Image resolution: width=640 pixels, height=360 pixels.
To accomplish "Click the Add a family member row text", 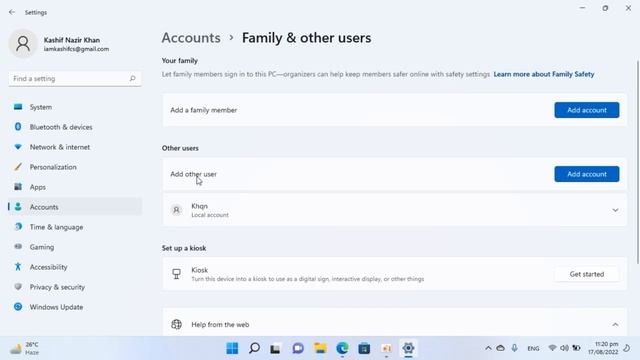I will [204, 110].
